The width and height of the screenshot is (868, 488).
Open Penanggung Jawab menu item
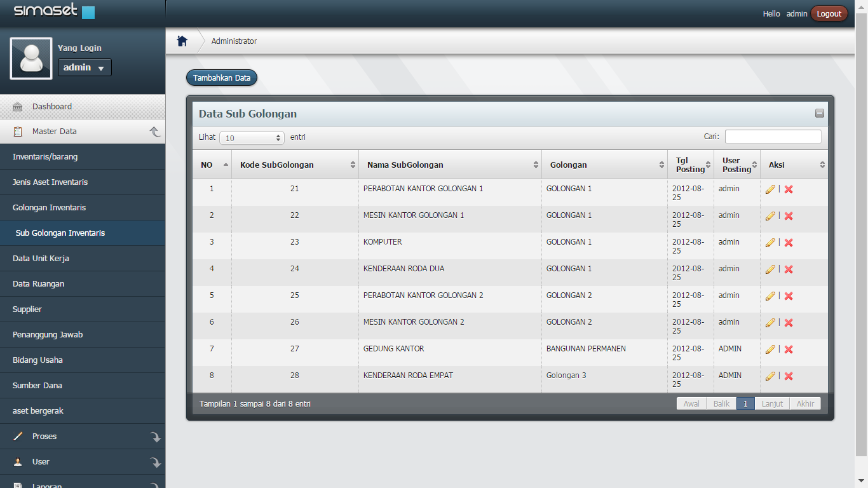83,335
